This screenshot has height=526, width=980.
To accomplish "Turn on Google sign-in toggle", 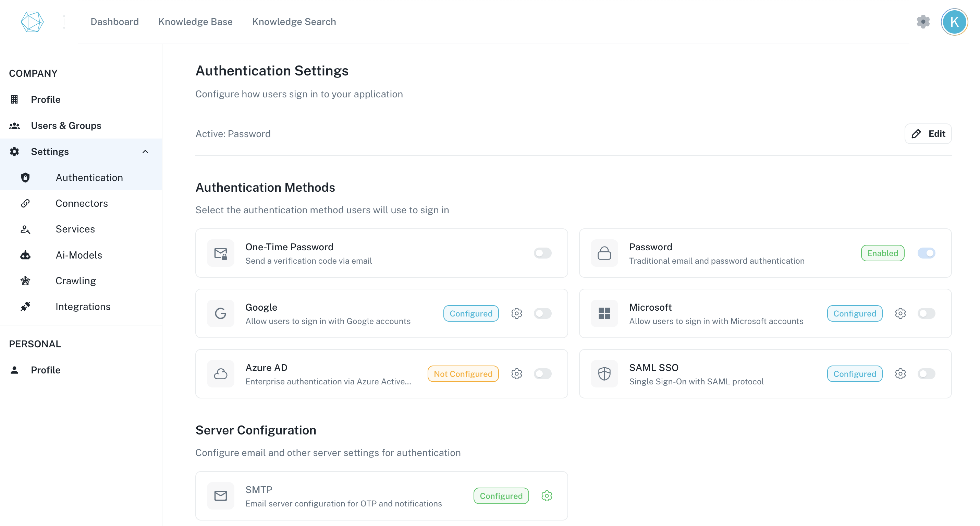I will coord(542,313).
